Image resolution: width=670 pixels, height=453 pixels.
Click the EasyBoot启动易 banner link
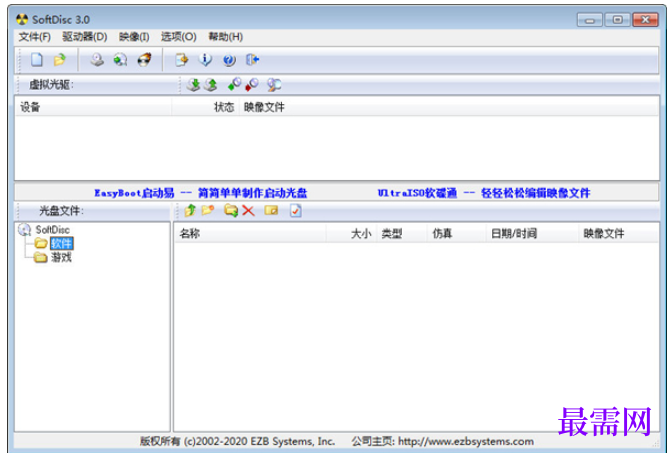pos(201,193)
